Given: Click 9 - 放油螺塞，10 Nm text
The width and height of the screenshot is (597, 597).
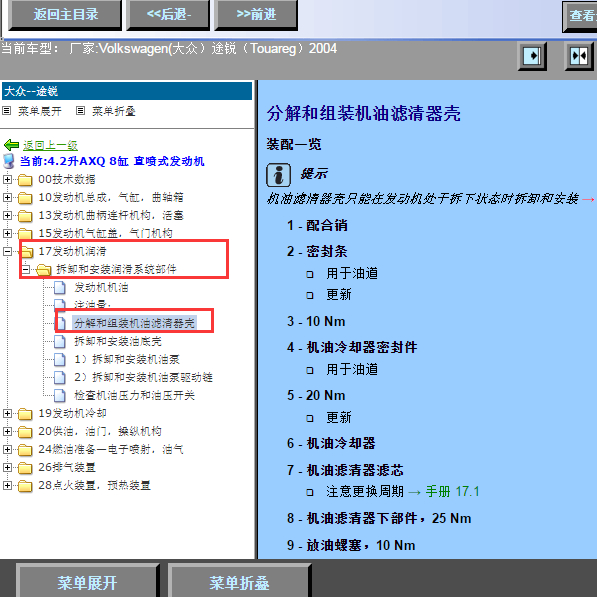Looking at the screenshot, I should [351, 545].
